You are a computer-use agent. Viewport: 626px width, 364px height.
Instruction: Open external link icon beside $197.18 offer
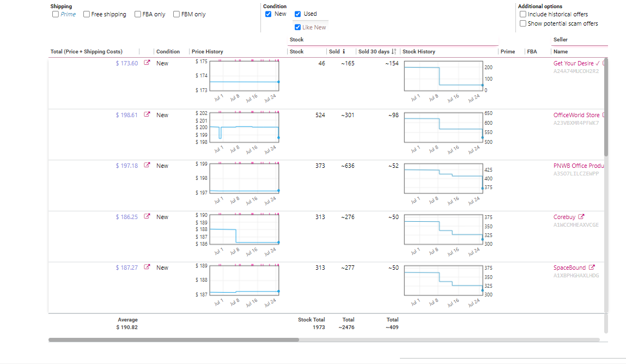pos(147,165)
